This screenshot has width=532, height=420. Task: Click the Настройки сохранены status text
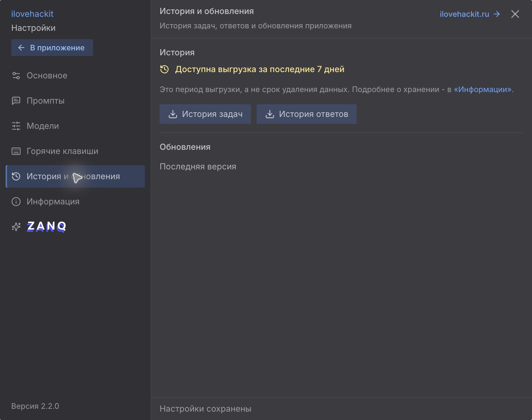tap(205, 409)
